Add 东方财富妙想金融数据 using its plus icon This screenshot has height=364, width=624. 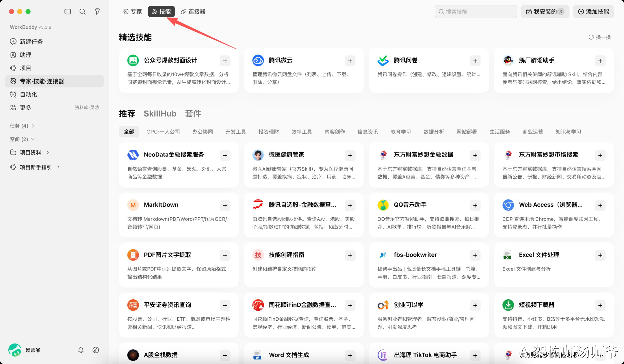click(x=475, y=155)
